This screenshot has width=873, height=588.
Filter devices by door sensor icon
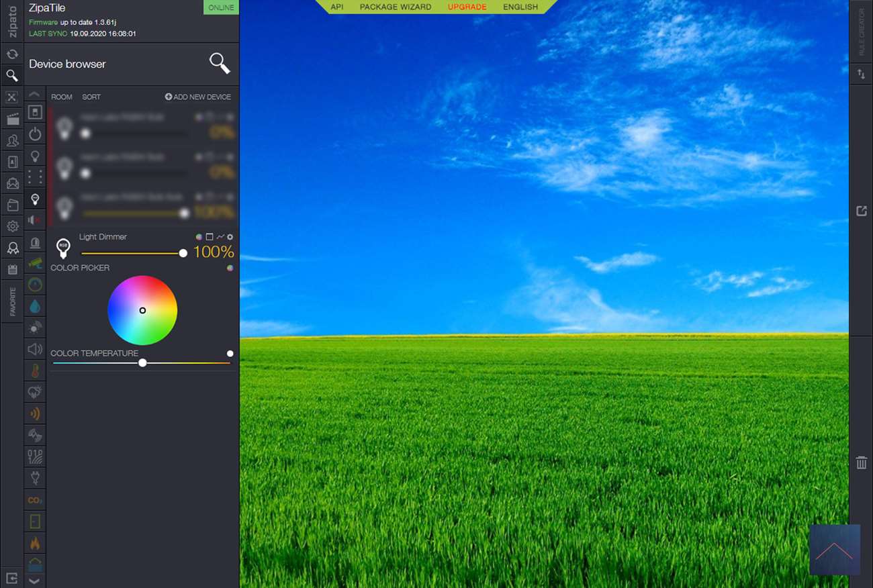[35, 521]
